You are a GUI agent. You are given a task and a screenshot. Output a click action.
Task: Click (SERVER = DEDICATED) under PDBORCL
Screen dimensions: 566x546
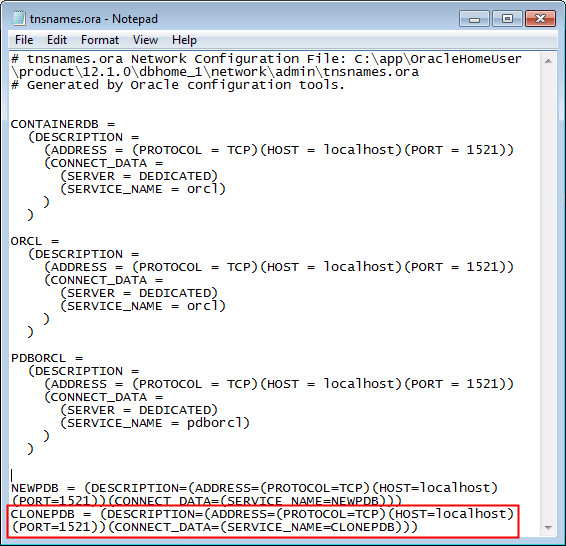coord(139,410)
